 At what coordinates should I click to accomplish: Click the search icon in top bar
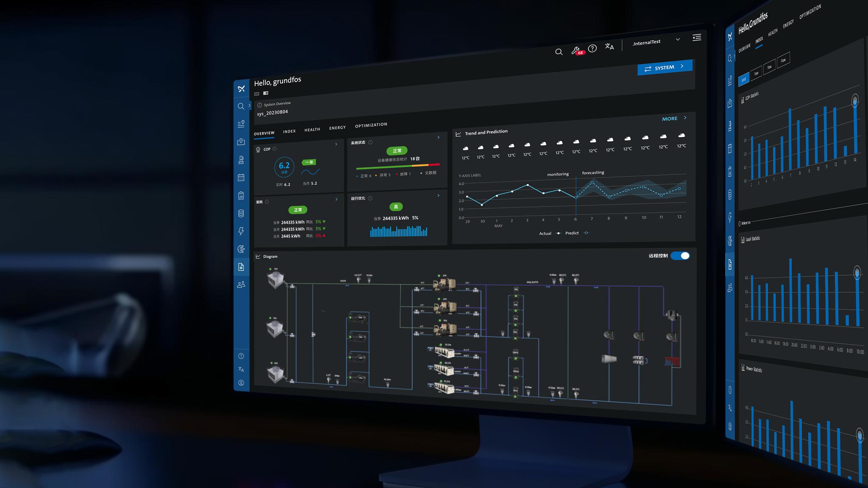(x=559, y=52)
